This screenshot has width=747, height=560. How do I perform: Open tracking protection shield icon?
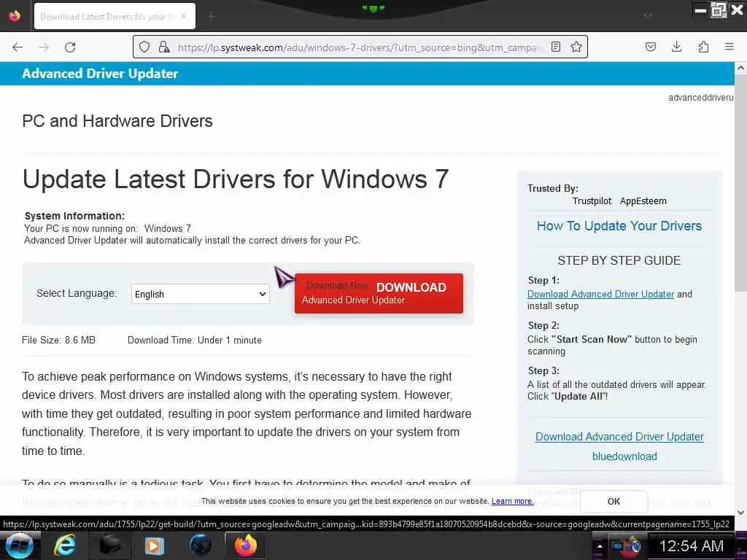click(x=144, y=47)
